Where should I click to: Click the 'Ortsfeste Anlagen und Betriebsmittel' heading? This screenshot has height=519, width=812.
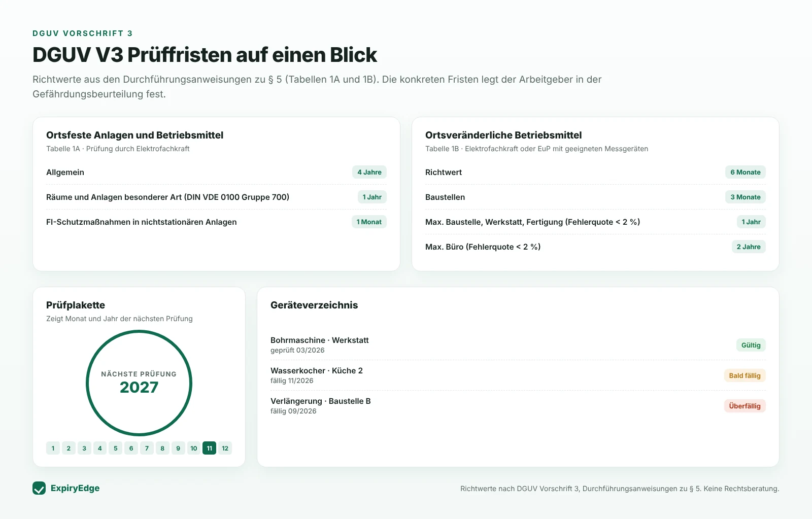[x=134, y=135]
